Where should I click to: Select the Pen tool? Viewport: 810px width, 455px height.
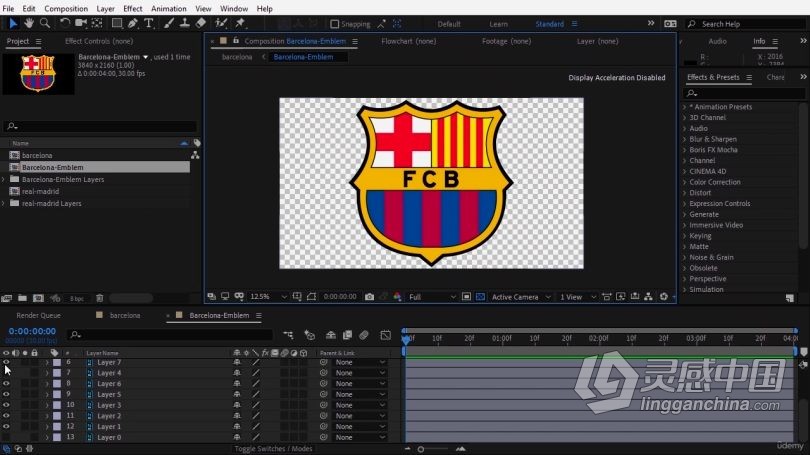pyautogui.click(x=133, y=23)
